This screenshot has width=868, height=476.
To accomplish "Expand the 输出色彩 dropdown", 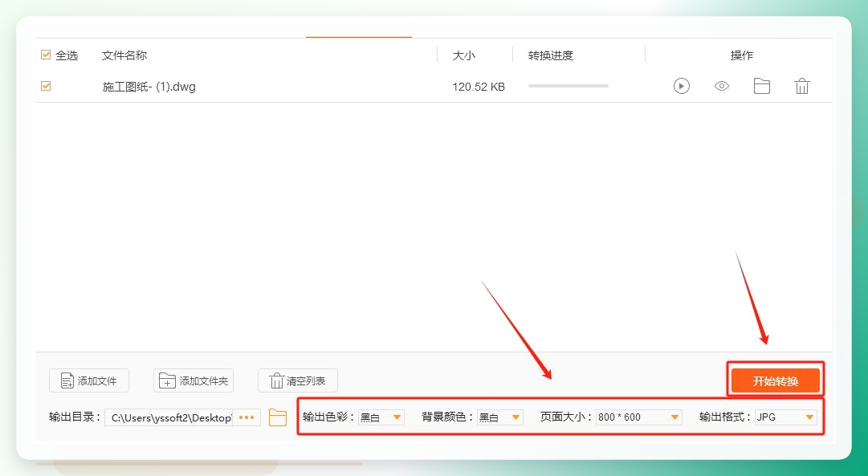I will [381, 417].
